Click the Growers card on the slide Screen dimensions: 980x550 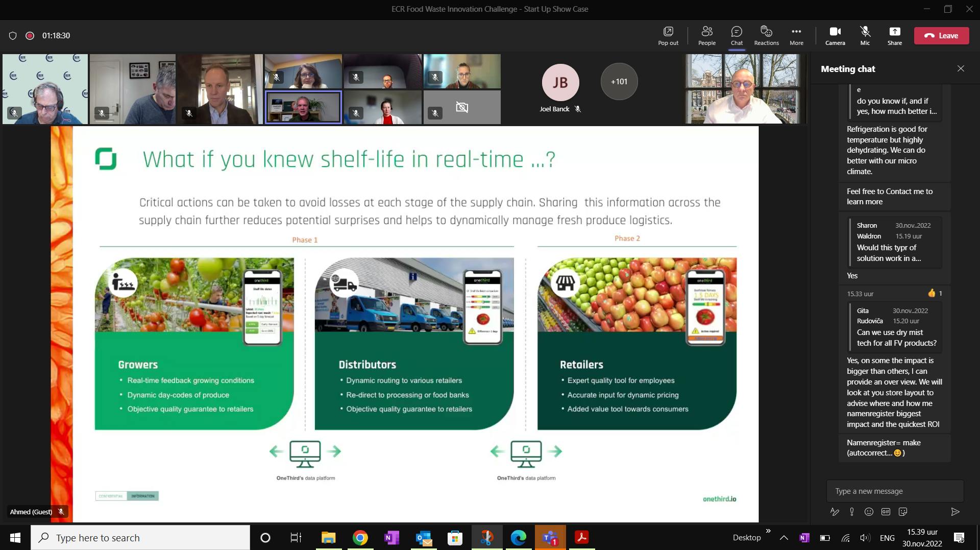[194, 344]
